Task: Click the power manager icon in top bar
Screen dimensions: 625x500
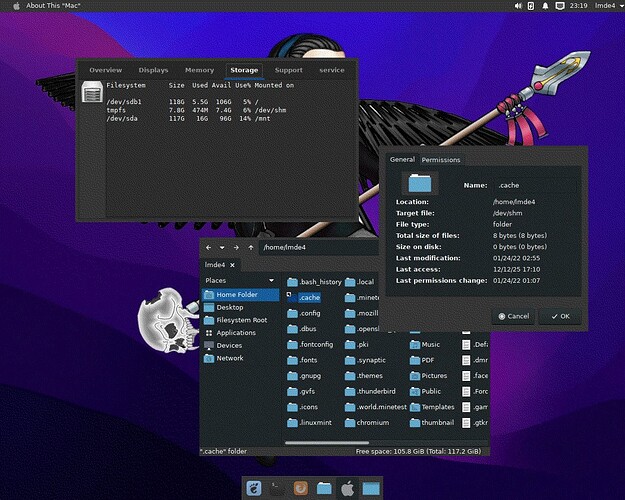Action: [x=531, y=6]
